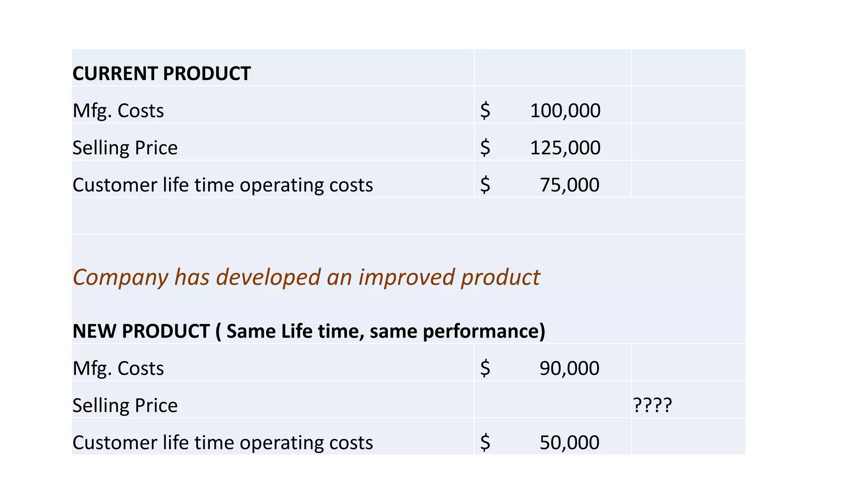Select new product Customer life time operating costs
The height and width of the screenshot is (488, 868).
223,443
